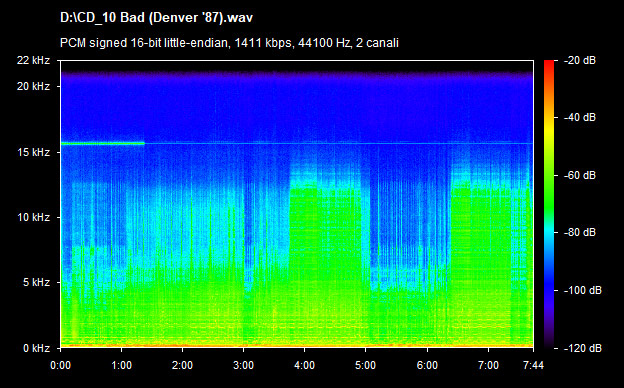The height and width of the screenshot is (388, 624).
Task: Click the 7:44 end time marker
Action: 534,365
